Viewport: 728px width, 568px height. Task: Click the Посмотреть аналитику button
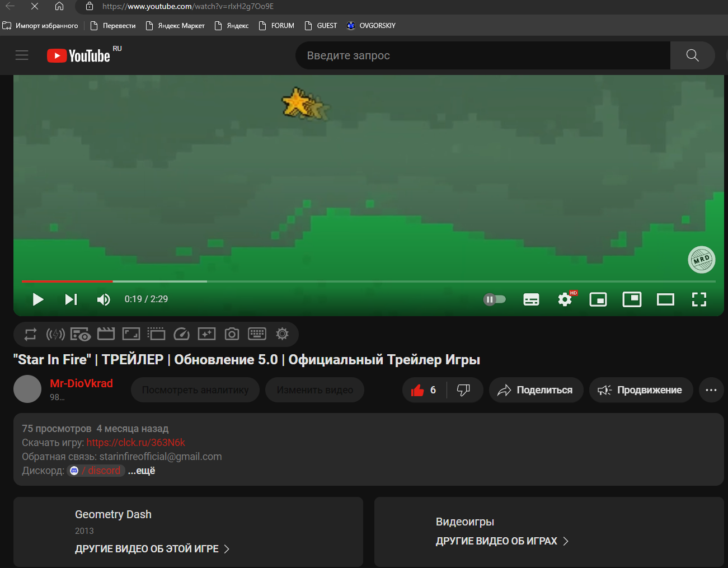click(195, 390)
